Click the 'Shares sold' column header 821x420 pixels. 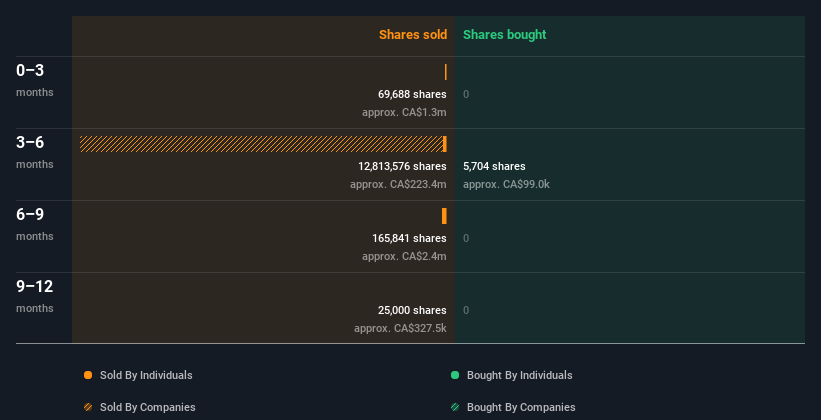click(413, 35)
